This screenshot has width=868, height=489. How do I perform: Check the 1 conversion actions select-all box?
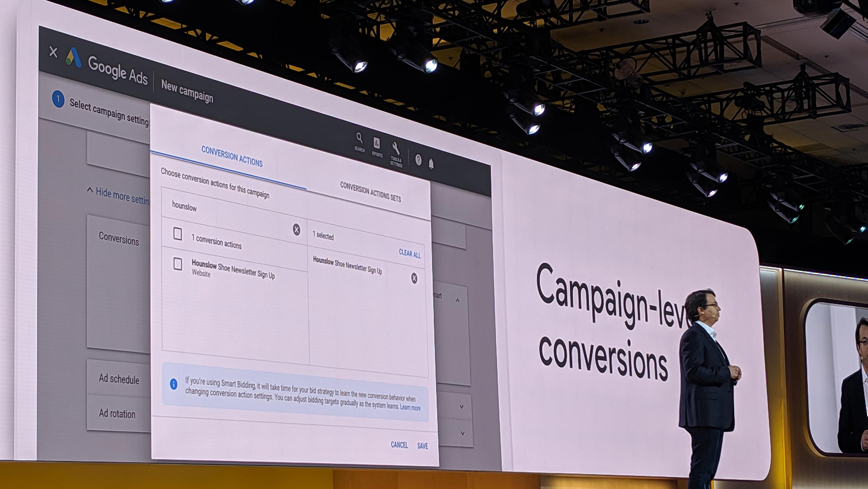coord(178,234)
